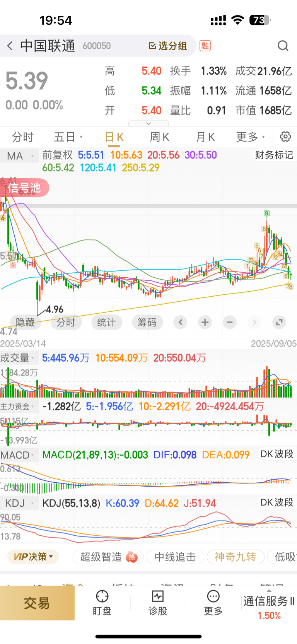Open 盯盘 watch icon

coord(102,603)
